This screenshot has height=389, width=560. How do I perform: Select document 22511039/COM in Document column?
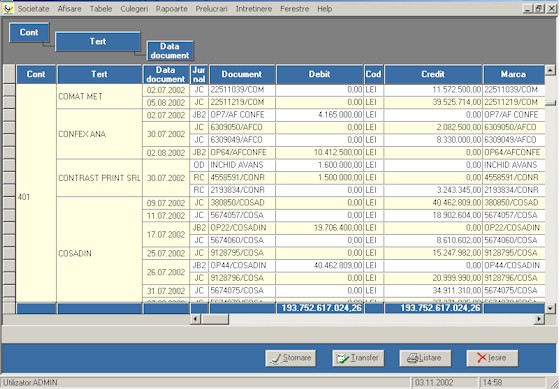242,90
